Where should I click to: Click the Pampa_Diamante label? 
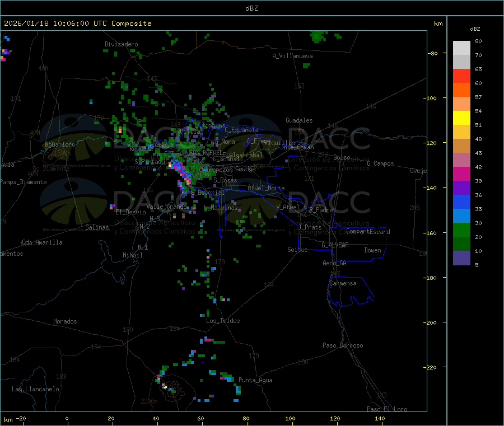[23, 182]
